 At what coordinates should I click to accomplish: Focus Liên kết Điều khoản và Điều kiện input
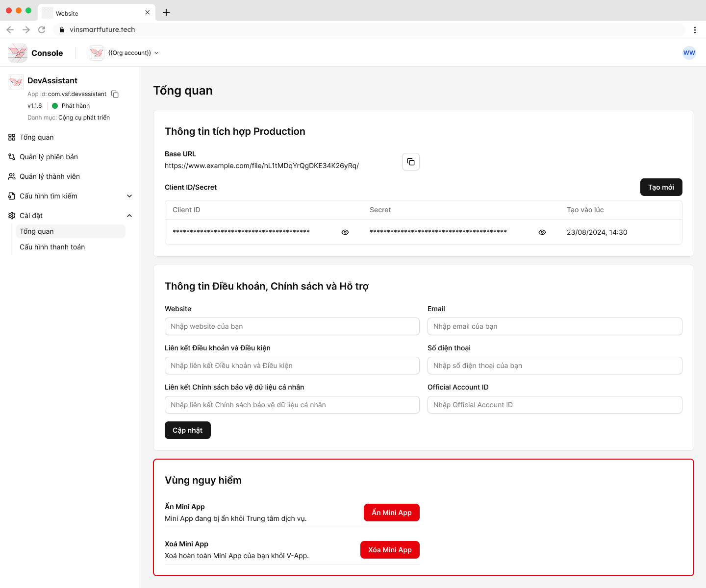292,366
